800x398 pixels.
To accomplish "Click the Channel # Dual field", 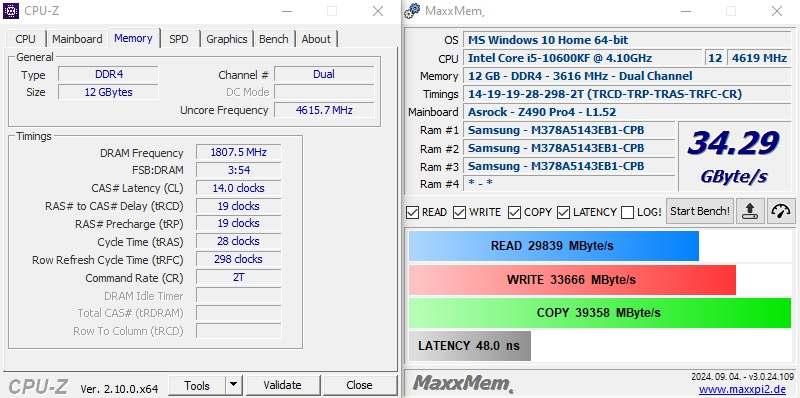I will point(324,74).
